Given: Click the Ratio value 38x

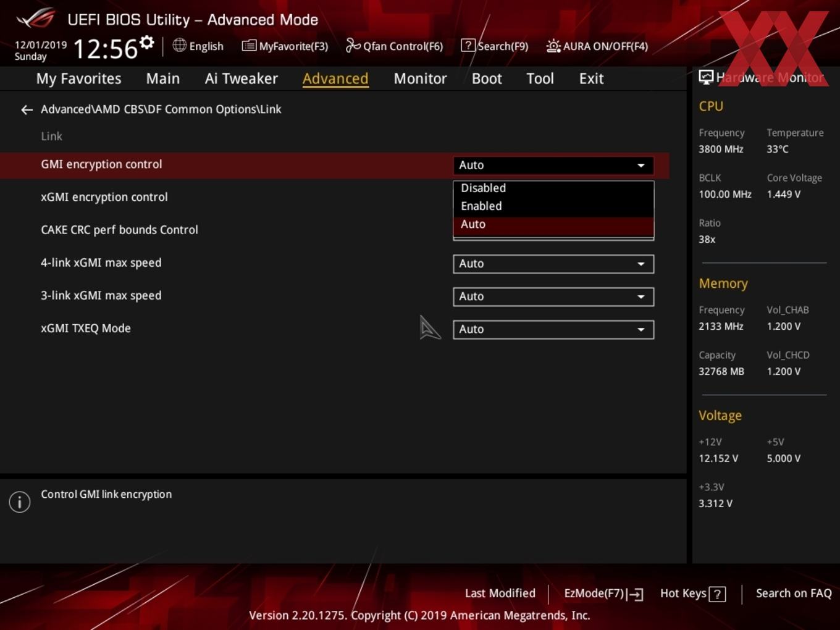Looking at the screenshot, I should (707, 239).
